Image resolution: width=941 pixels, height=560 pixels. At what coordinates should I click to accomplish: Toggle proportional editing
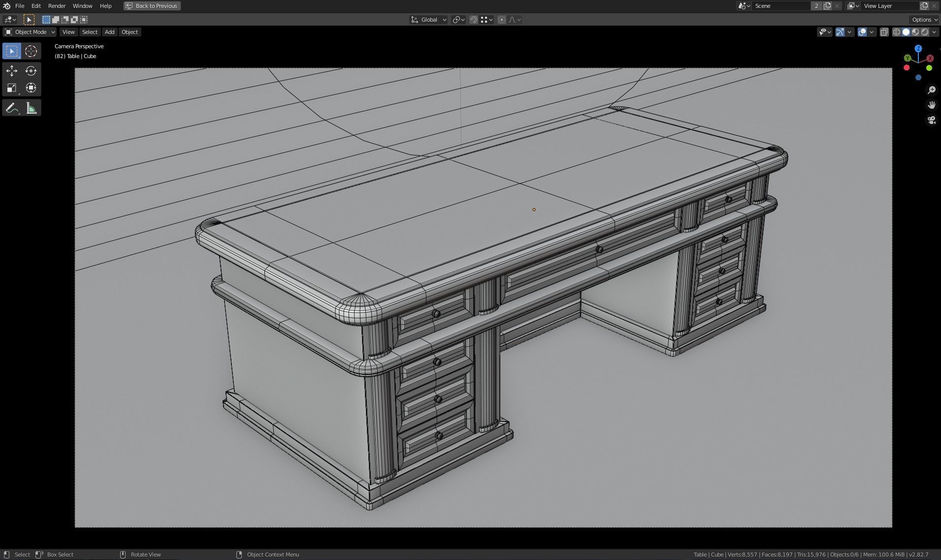502,20
